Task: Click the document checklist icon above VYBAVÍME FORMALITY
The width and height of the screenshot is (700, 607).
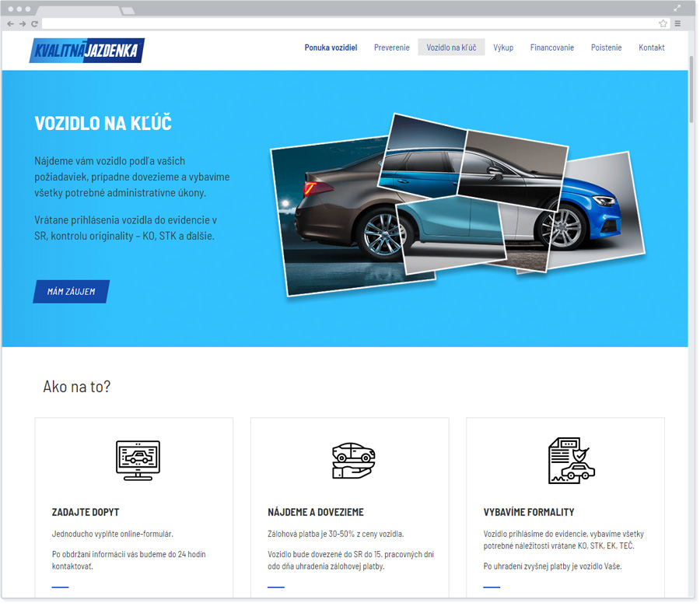Action: point(569,460)
